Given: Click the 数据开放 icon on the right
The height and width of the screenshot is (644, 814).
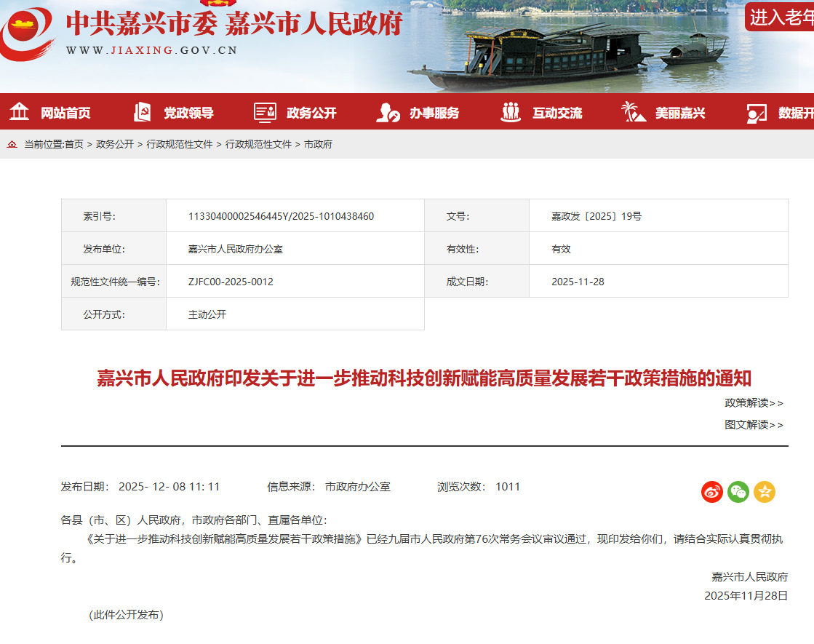Looking at the screenshot, I should coord(757,111).
